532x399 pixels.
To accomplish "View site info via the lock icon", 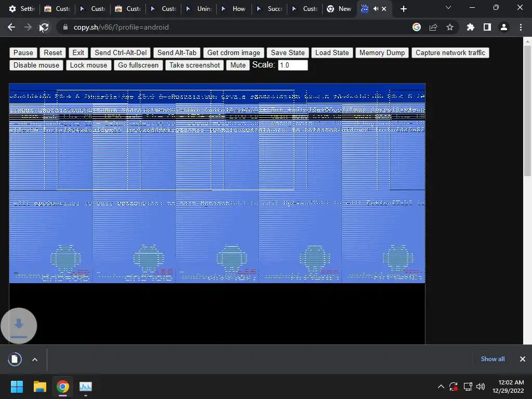I will click(65, 27).
